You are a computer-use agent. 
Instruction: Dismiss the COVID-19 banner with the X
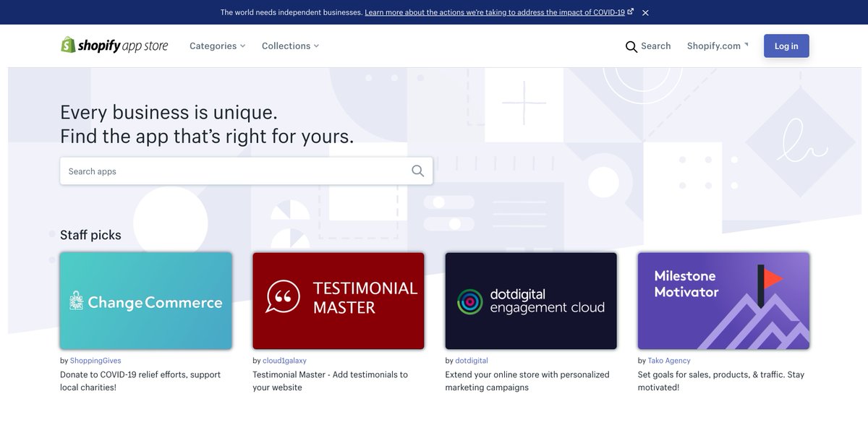[x=645, y=12]
